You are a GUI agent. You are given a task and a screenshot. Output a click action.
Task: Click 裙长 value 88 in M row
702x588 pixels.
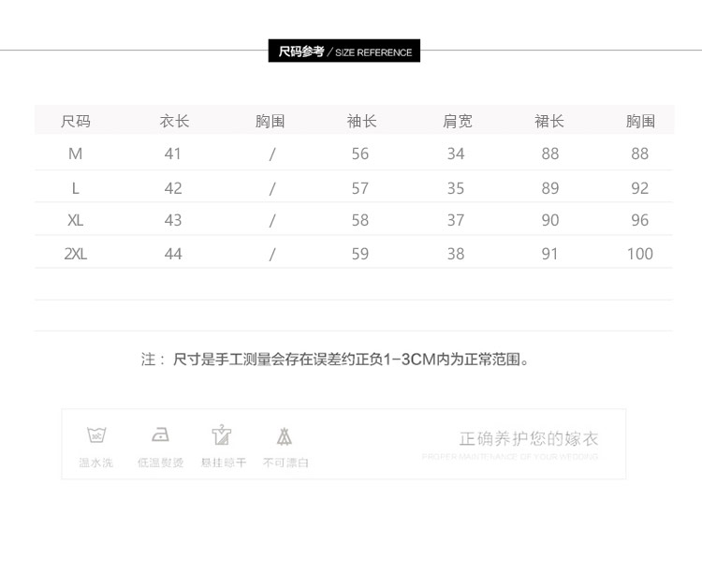coord(550,154)
